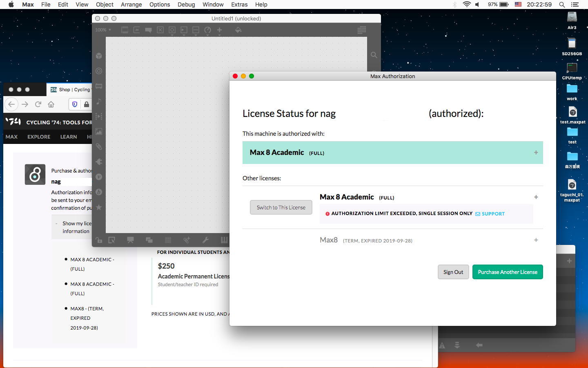Open the Video browser in left sidebar

tap(99, 116)
